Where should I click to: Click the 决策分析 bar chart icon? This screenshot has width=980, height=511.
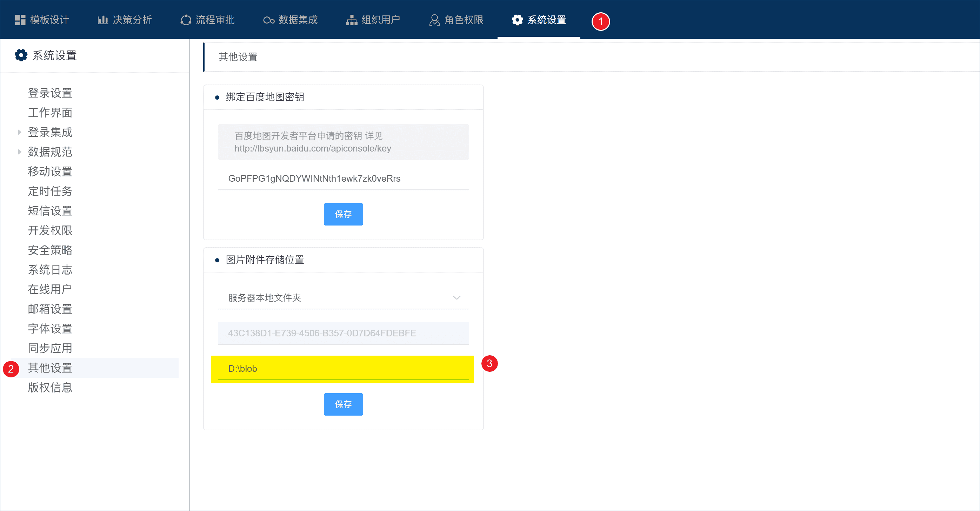tap(103, 20)
